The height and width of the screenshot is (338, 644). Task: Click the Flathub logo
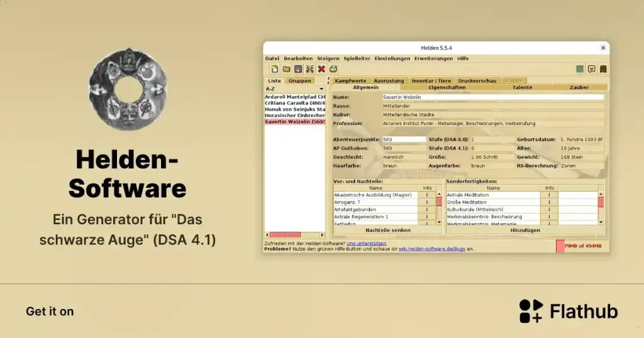tap(569, 312)
